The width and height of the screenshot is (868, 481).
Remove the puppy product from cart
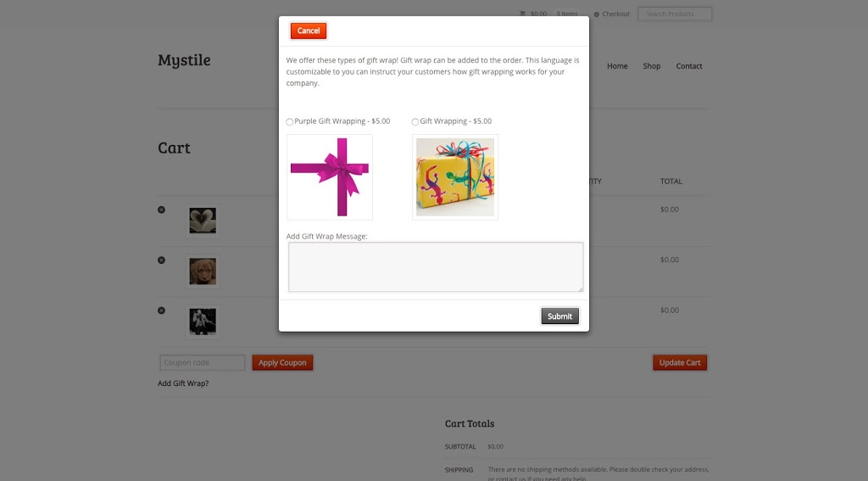pos(161,260)
